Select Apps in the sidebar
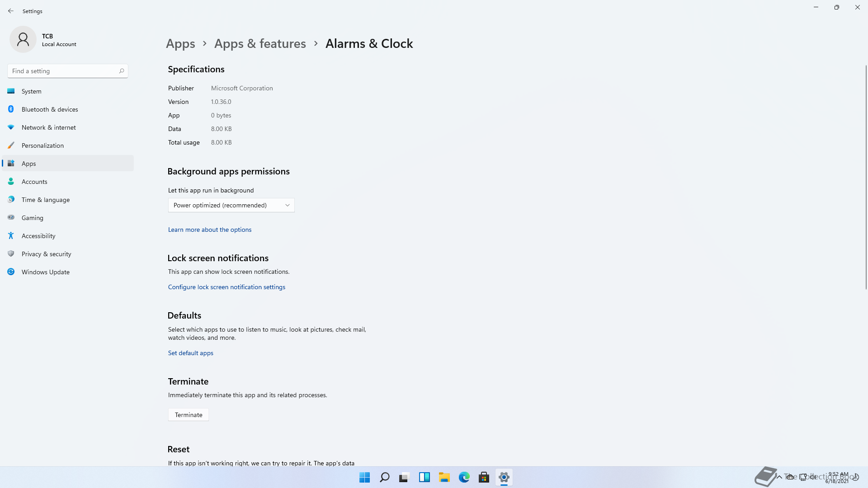Screen dimensions: 868x488 [68, 164]
